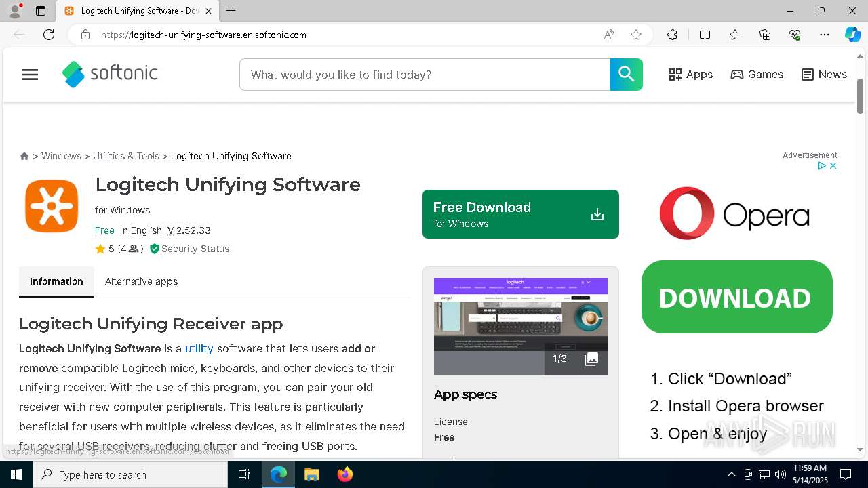The height and width of the screenshot is (488, 868).
Task: Go to Utilities & Tools breadcrumb
Action: (x=126, y=156)
